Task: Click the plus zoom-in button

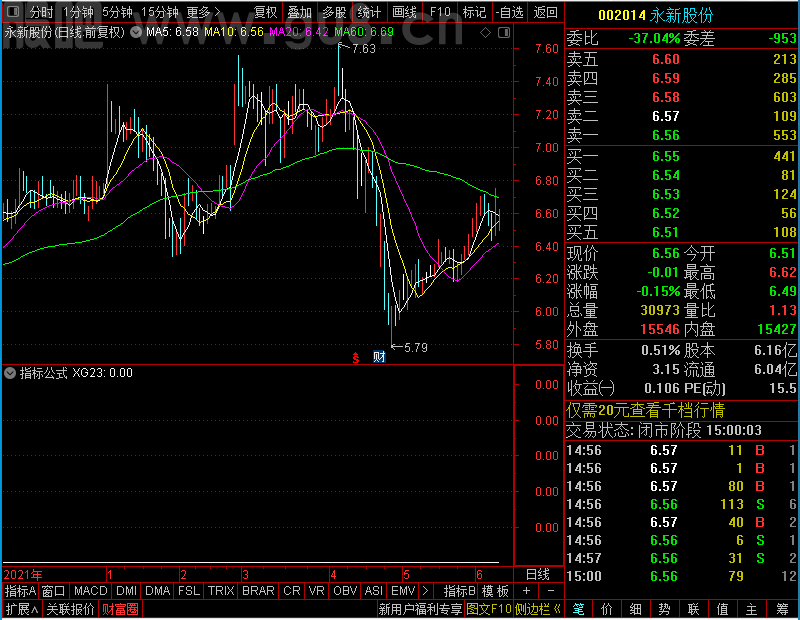Action: click(x=527, y=591)
